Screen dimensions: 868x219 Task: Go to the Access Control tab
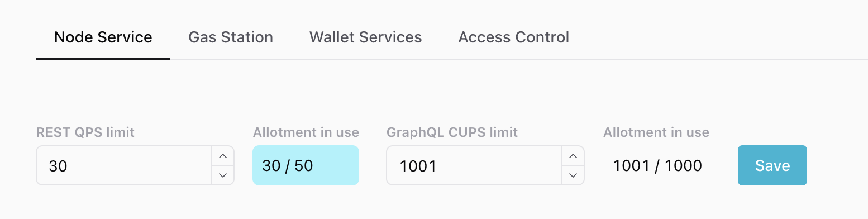tap(514, 37)
